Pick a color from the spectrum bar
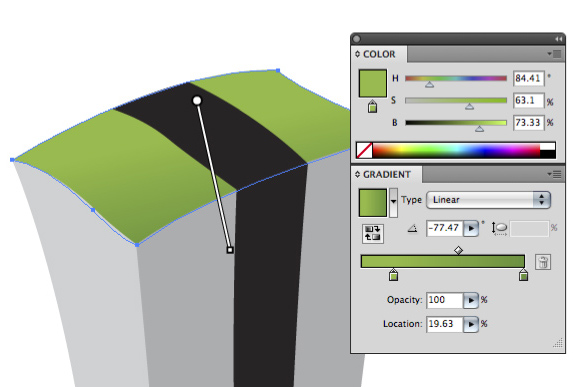The height and width of the screenshot is (387, 580). [x=456, y=150]
